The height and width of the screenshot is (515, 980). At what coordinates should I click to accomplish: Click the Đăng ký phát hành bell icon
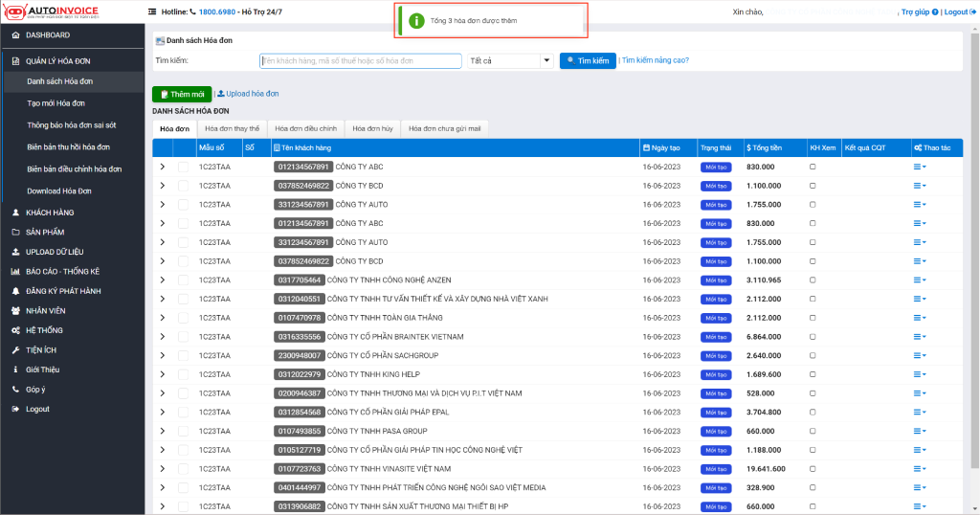click(x=15, y=291)
